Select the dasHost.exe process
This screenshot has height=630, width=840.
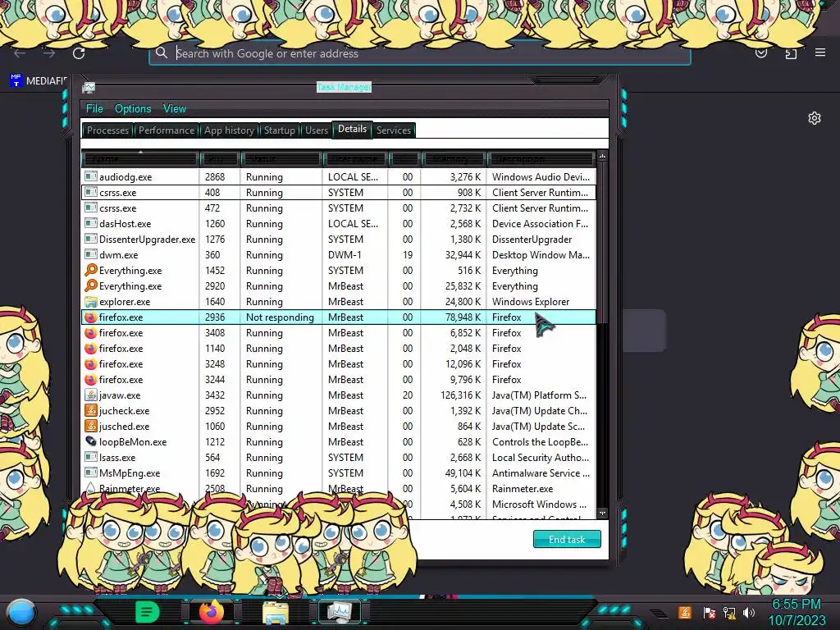tap(339, 223)
